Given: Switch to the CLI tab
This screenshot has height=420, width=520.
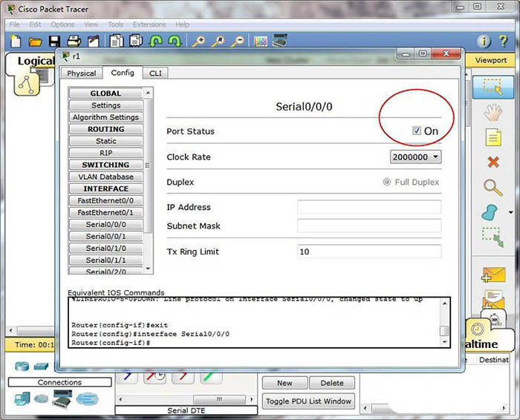Looking at the screenshot, I should (x=155, y=73).
